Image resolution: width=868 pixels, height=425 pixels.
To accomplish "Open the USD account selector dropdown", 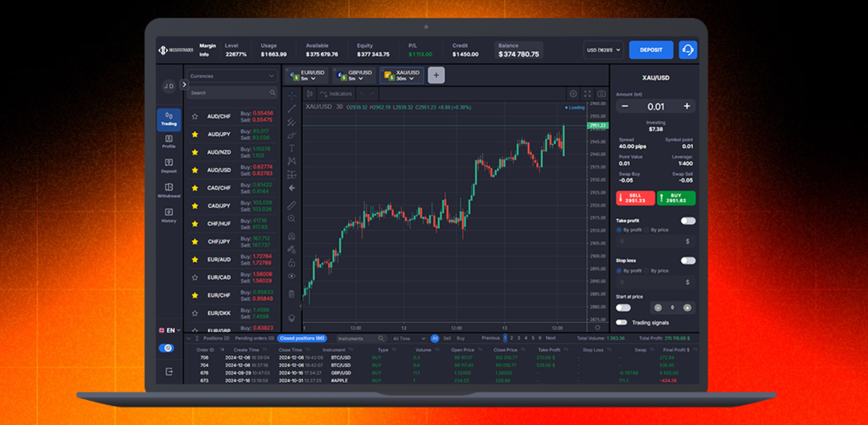I will coord(604,50).
